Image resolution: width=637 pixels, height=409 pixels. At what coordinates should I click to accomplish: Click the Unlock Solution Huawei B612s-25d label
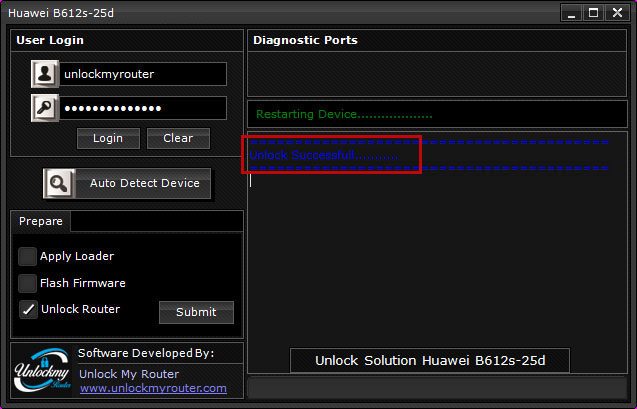tap(430, 360)
